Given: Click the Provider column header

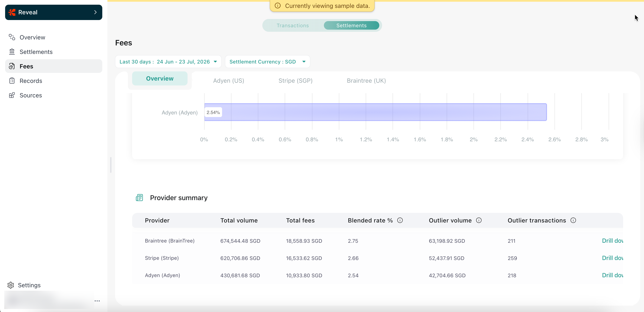Looking at the screenshot, I should click(x=157, y=221).
